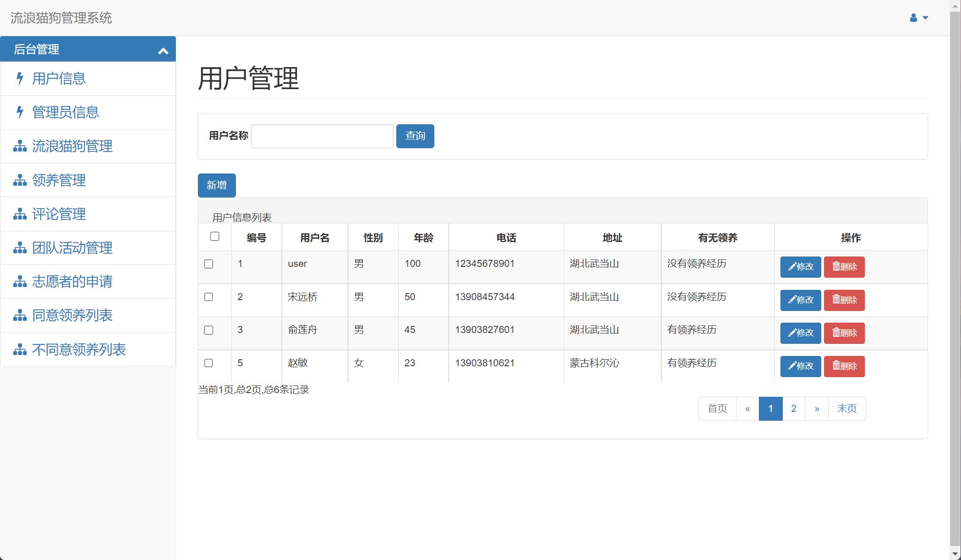961x560 pixels.
Task: Open the 志愿者的申请 menu item
Action: pyautogui.click(x=73, y=281)
